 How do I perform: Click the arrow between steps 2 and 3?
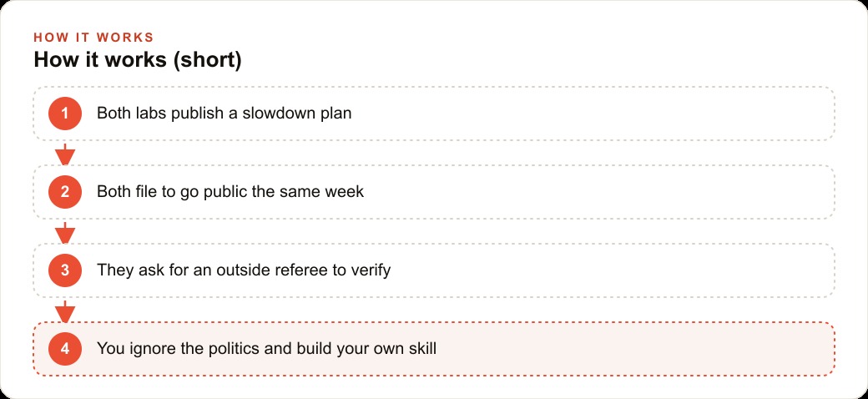[65, 232]
